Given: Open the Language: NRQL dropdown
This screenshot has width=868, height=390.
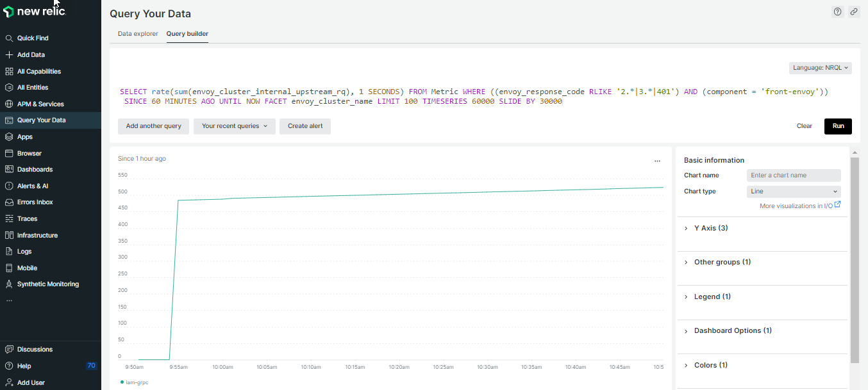Looking at the screenshot, I should point(821,67).
